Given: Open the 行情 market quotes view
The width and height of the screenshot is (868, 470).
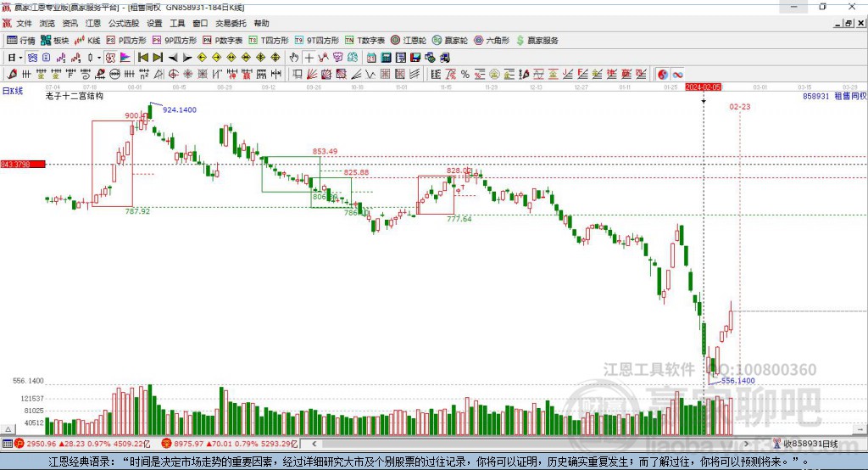Looking at the screenshot, I should click(20, 41).
